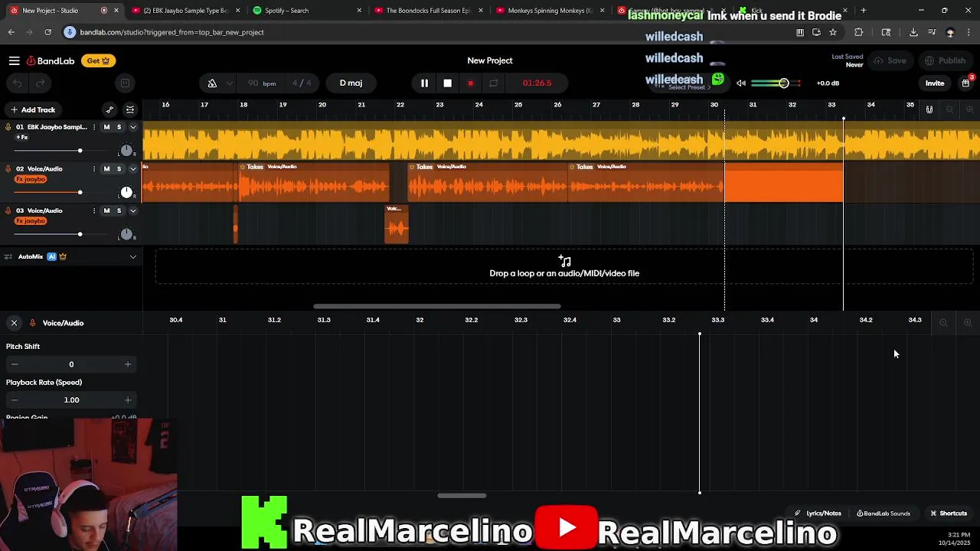Screen dimensions: 980x551
Task: Open the more menu for track 02
Action: [x=94, y=168]
